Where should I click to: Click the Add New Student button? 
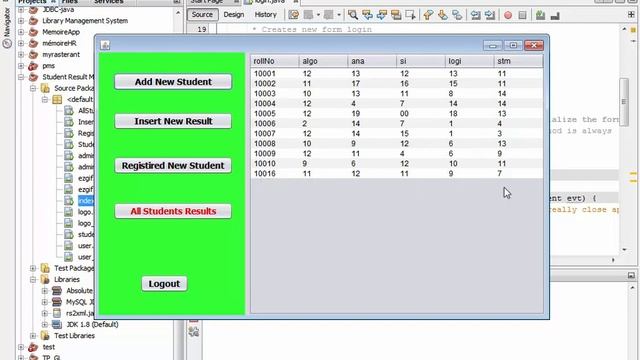click(173, 82)
